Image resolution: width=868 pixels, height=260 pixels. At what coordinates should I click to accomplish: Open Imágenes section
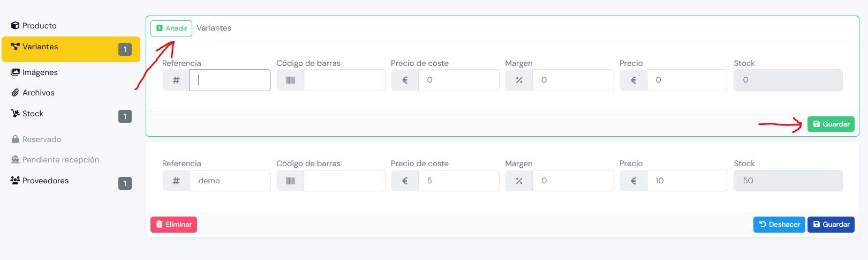click(34, 72)
